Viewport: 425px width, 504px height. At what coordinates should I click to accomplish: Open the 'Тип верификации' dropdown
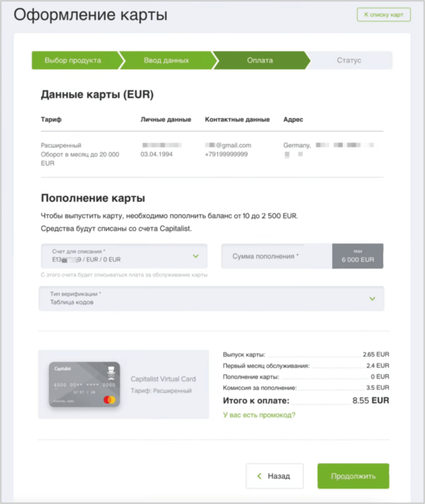pyautogui.click(x=211, y=298)
